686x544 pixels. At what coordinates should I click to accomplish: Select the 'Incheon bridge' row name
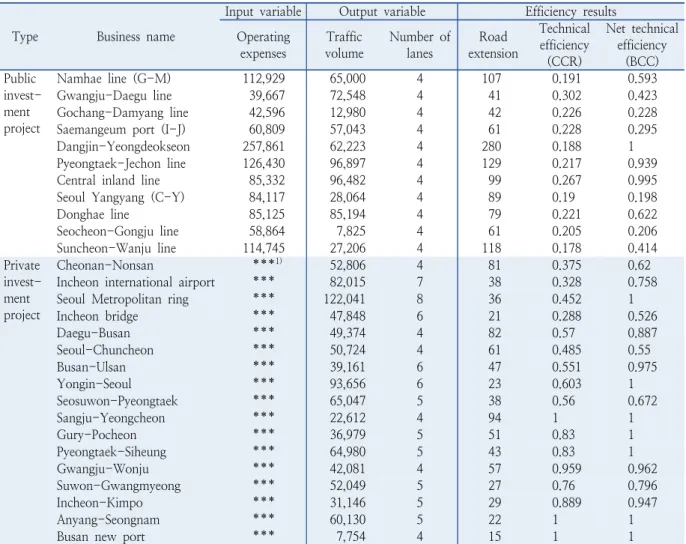[97, 316]
